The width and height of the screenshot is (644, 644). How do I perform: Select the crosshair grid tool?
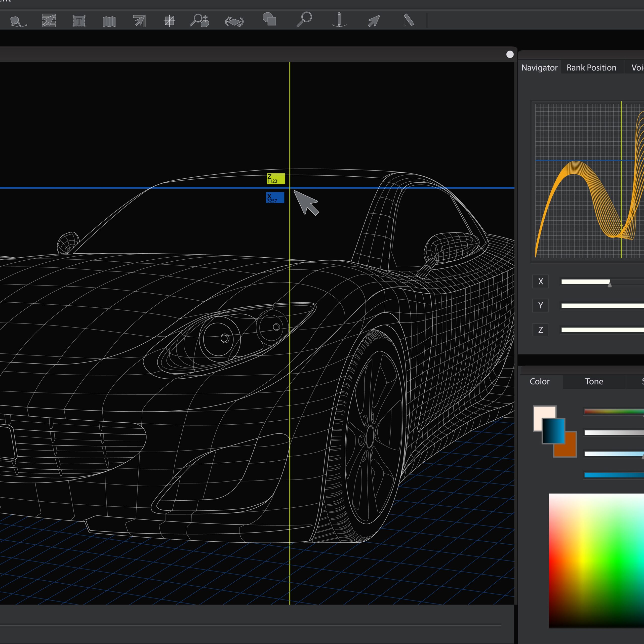pyautogui.click(x=169, y=21)
